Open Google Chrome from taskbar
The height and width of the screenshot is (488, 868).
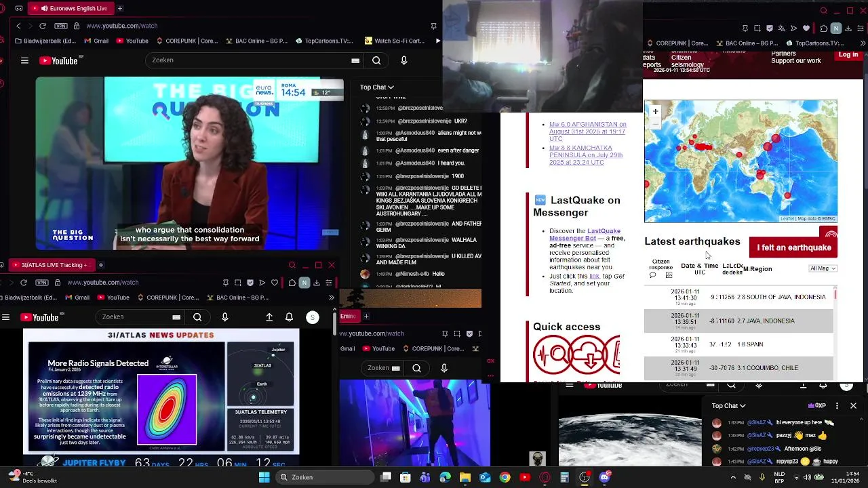[505, 477]
